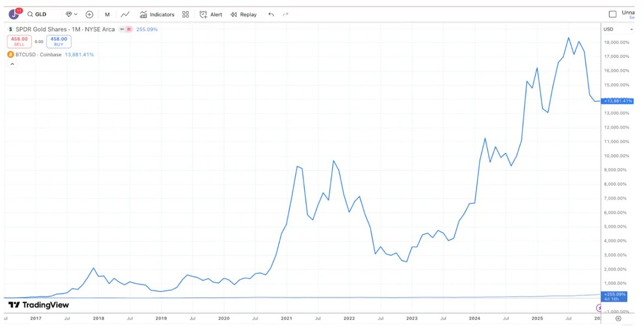The image size is (644, 329).
Task: Click the 458.00 BUY button
Action: click(58, 41)
